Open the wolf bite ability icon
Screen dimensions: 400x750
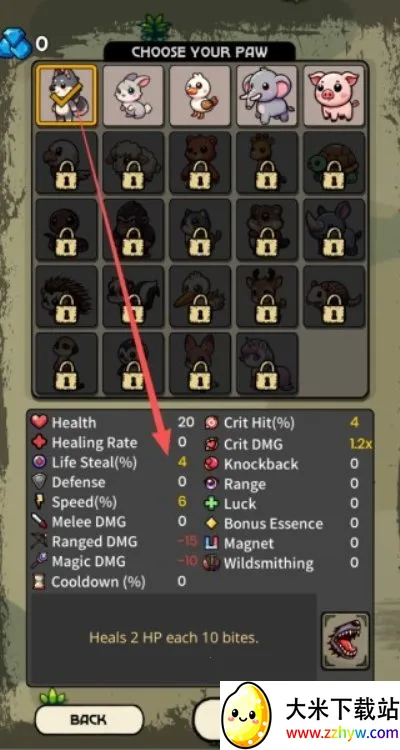pyautogui.click(x=345, y=640)
